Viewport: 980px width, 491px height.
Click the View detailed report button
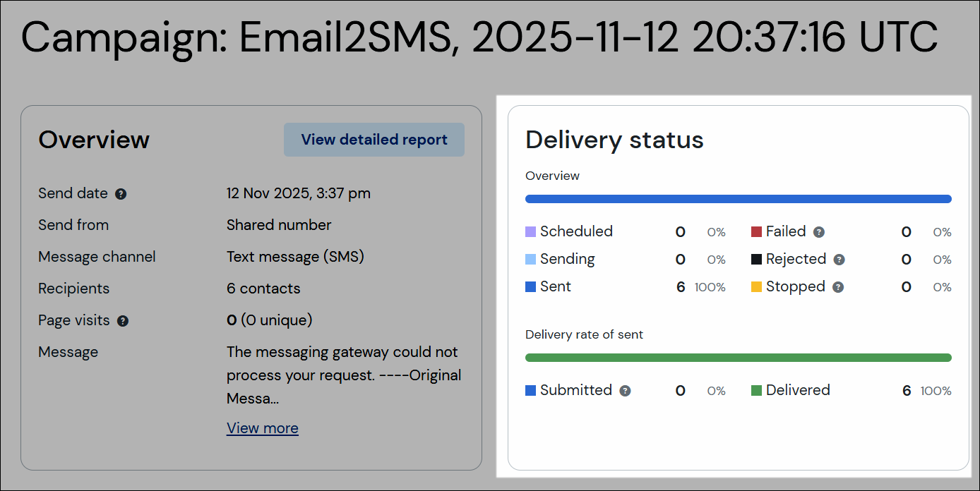pyautogui.click(x=374, y=140)
